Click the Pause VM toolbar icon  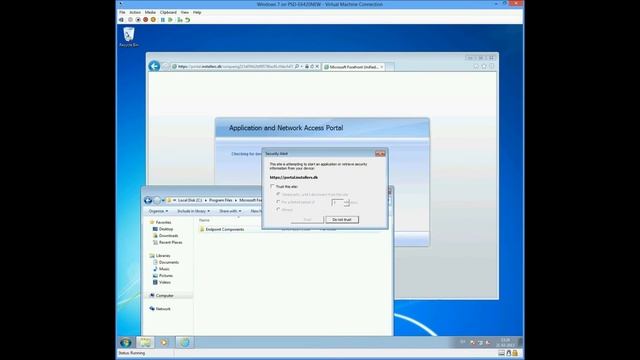pyautogui.click(x=162, y=20)
